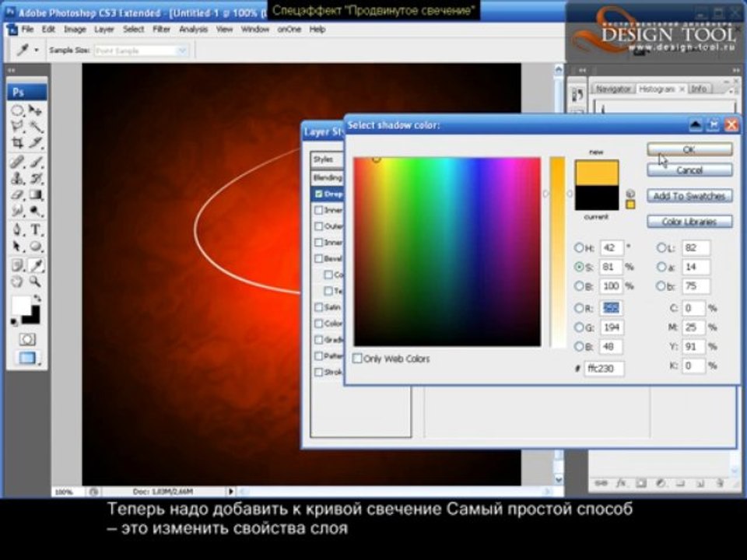Enable the Bevel style checkbox

coord(319,258)
